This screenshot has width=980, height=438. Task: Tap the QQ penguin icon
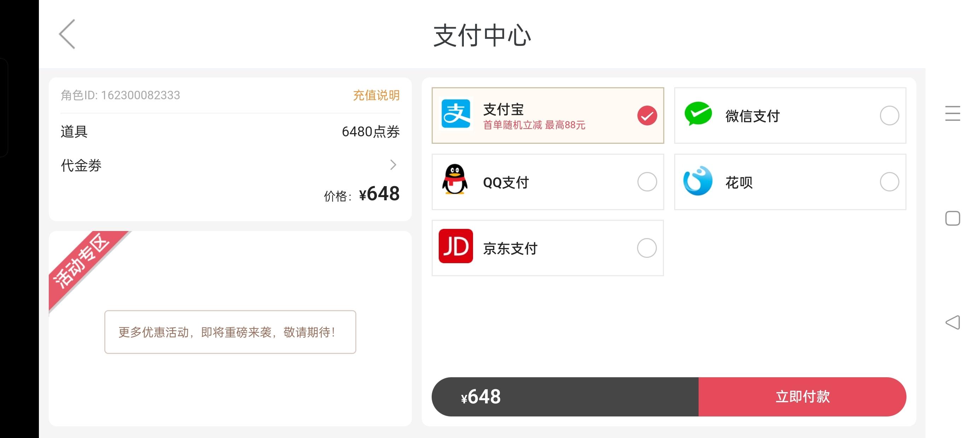click(x=455, y=179)
